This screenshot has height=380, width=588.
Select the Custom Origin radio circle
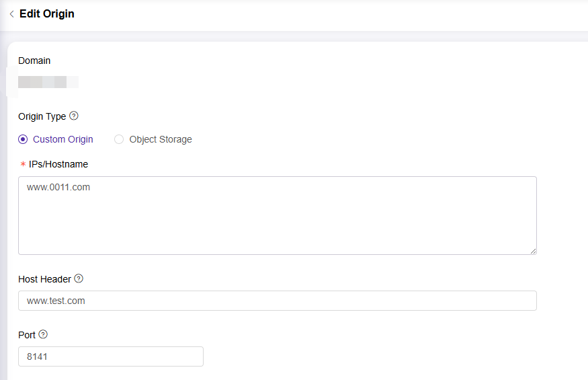click(24, 139)
